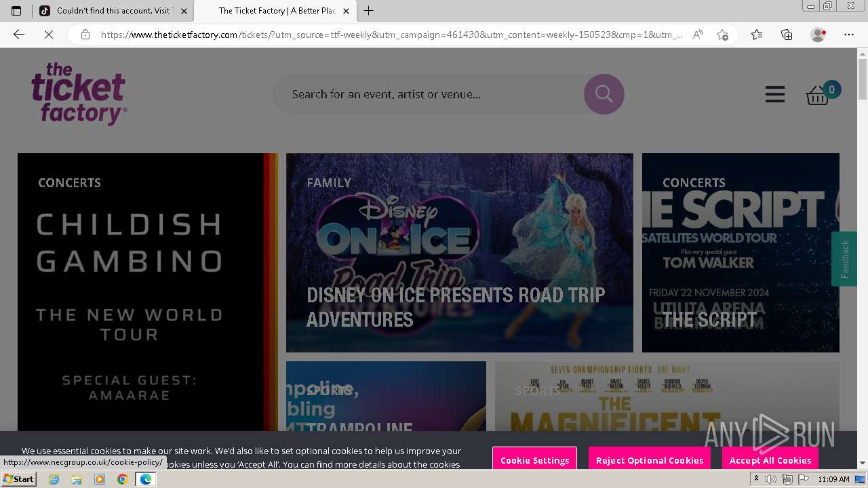
Task: Open Cookie Settings
Action: pos(534,460)
